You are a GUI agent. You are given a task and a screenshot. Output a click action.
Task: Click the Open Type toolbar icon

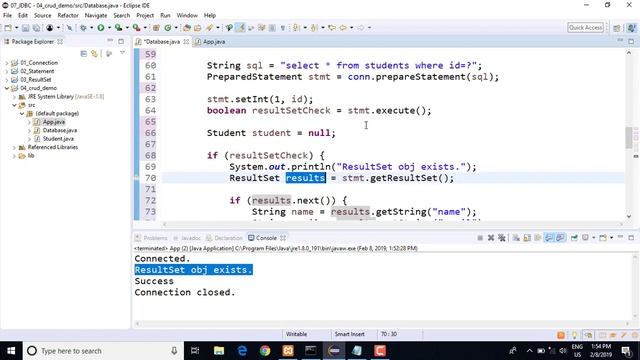click(187, 28)
